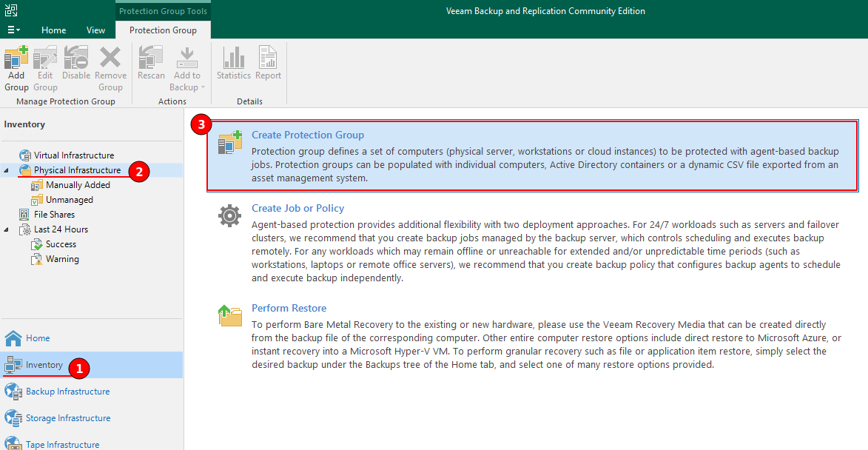Click the Last 24 Hours icon
This screenshot has height=450, width=868.
tap(25, 229)
